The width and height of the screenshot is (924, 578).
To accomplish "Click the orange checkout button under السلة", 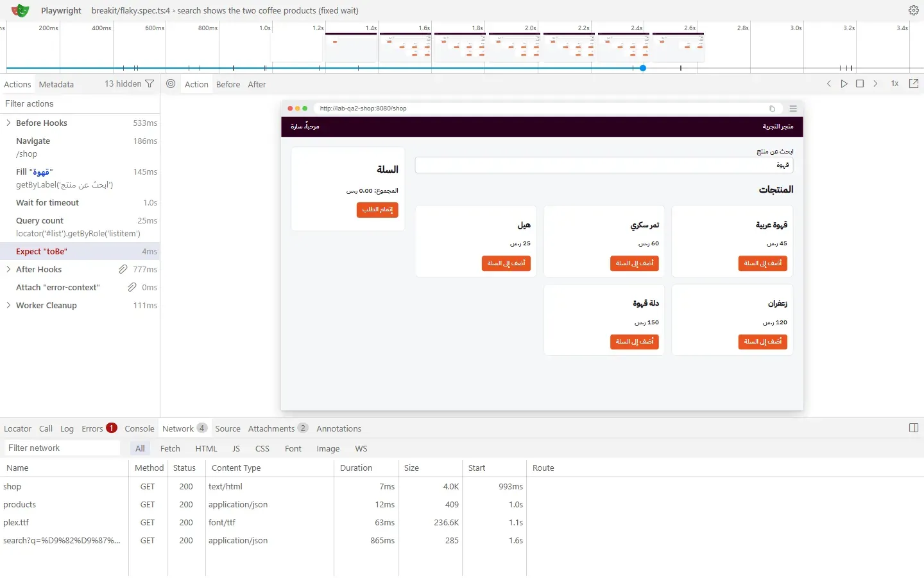I will click(377, 209).
